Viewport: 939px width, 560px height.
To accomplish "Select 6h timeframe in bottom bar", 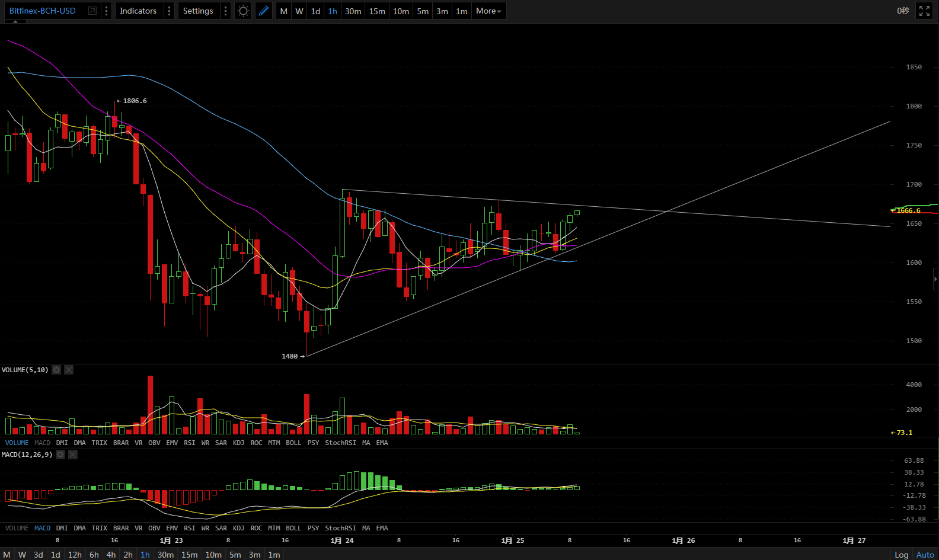I will (x=94, y=555).
